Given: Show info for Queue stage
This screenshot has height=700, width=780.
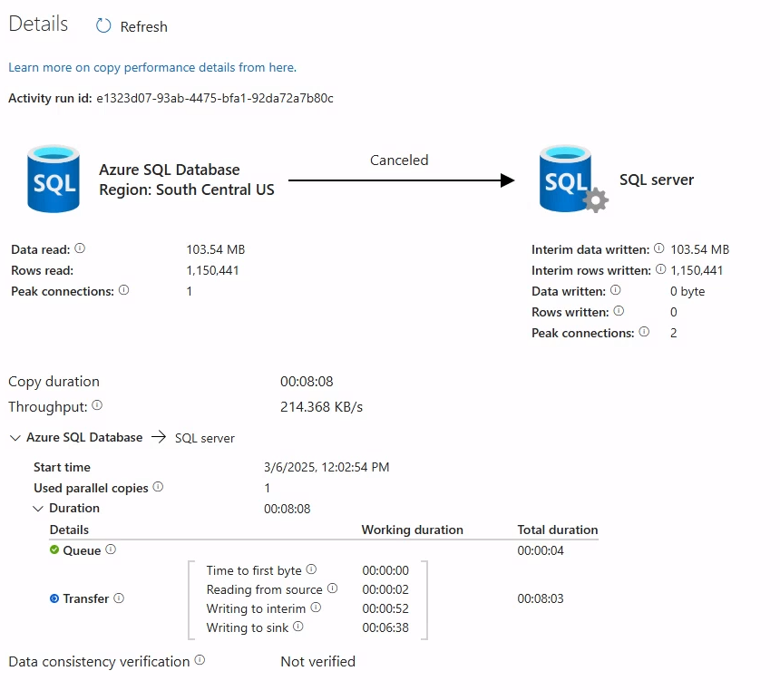Looking at the screenshot, I should point(111,549).
